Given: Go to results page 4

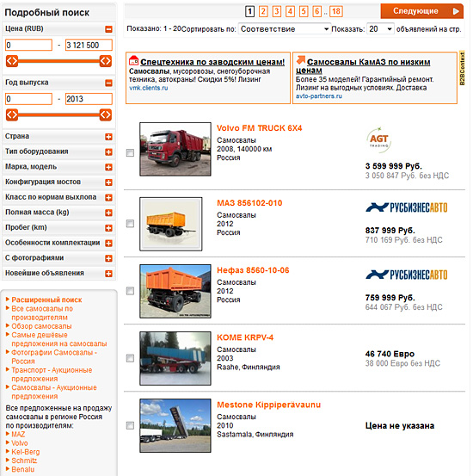Looking at the screenshot, I should coord(290,11).
